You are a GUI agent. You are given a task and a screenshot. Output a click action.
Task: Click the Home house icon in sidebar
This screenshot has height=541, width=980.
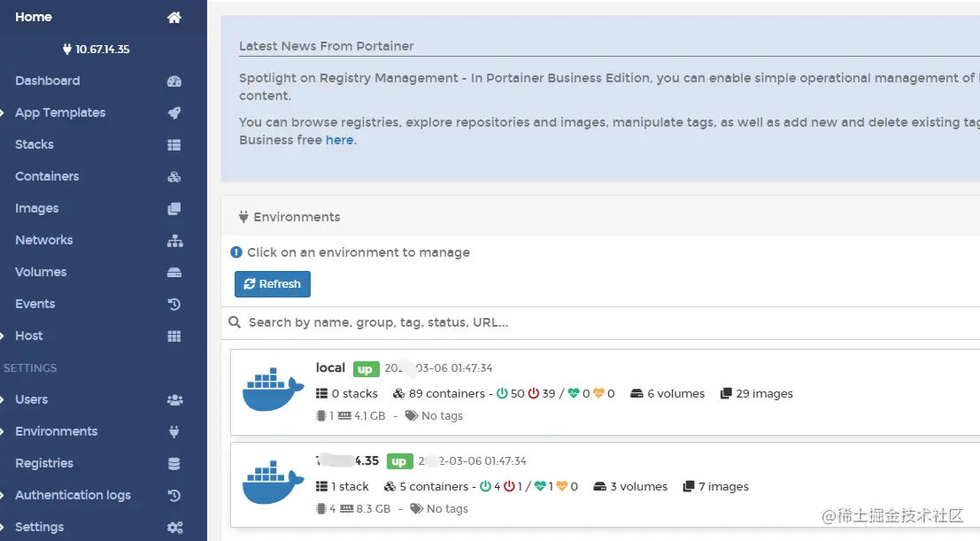(x=174, y=18)
